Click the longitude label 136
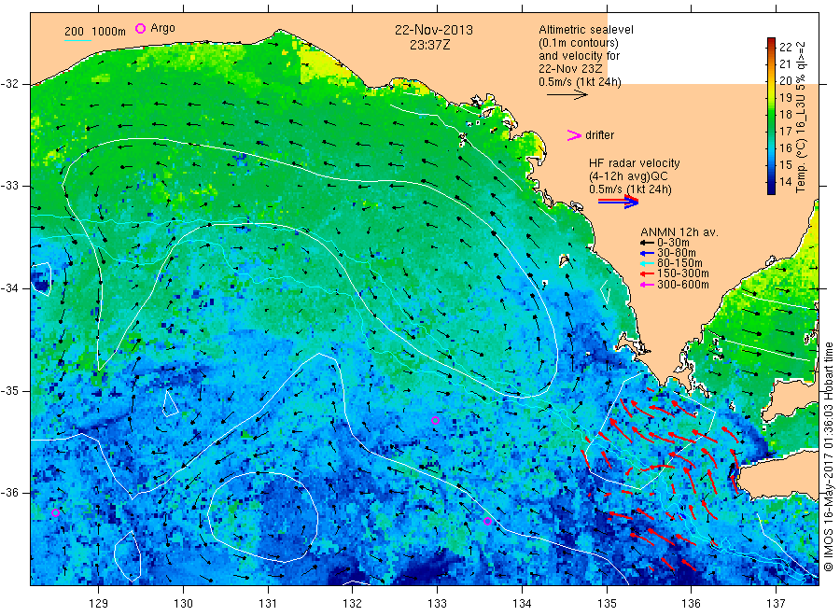This screenshot has width=840, height=616. click(691, 604)
